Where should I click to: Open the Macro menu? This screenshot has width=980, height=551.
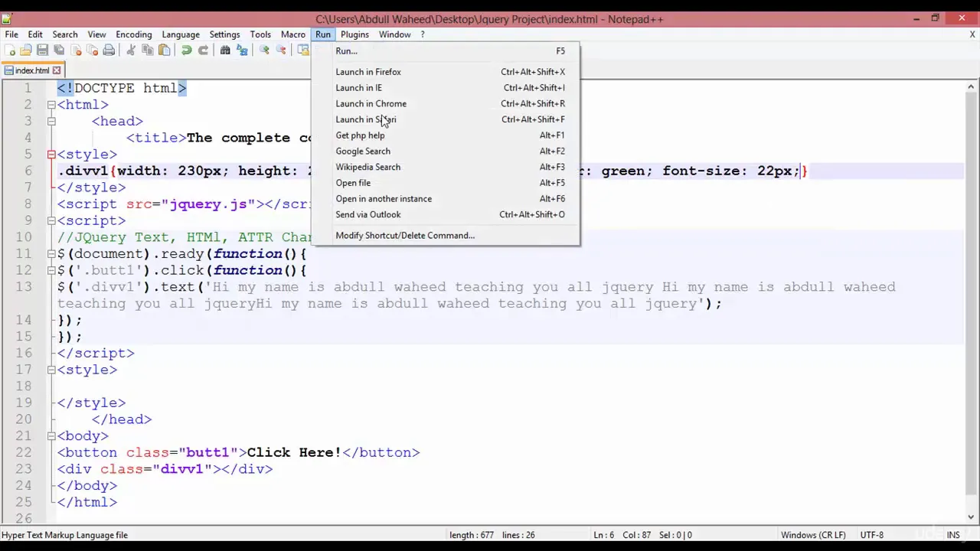(x=292, y=34)
